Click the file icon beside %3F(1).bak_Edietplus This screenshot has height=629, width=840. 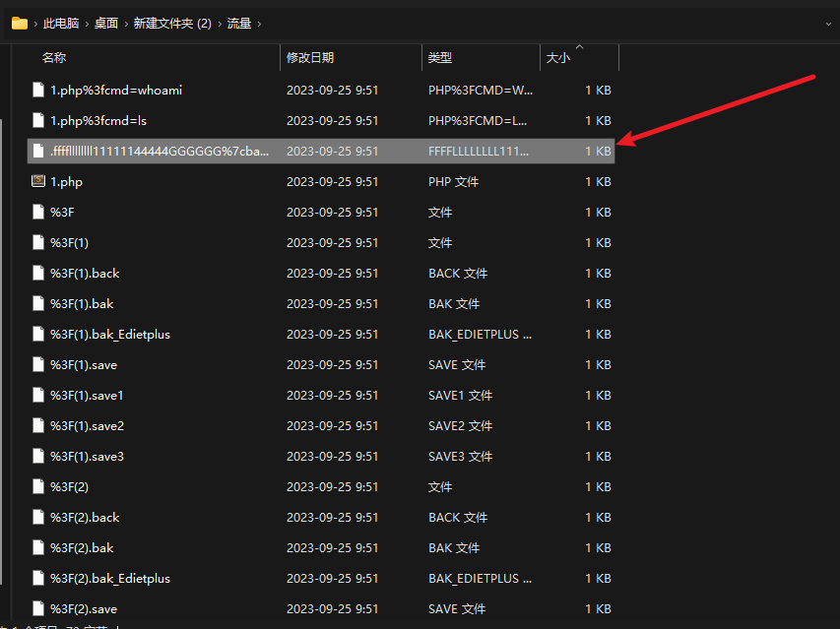coord(37,334)
